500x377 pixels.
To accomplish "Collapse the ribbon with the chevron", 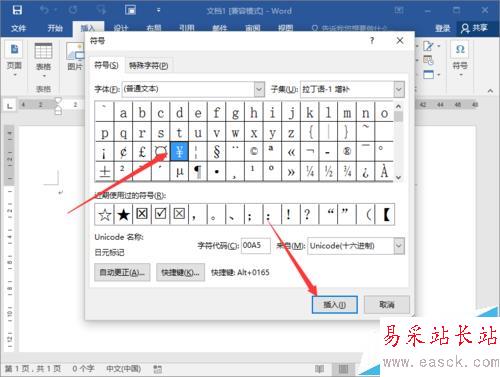I will click(490, 90).
